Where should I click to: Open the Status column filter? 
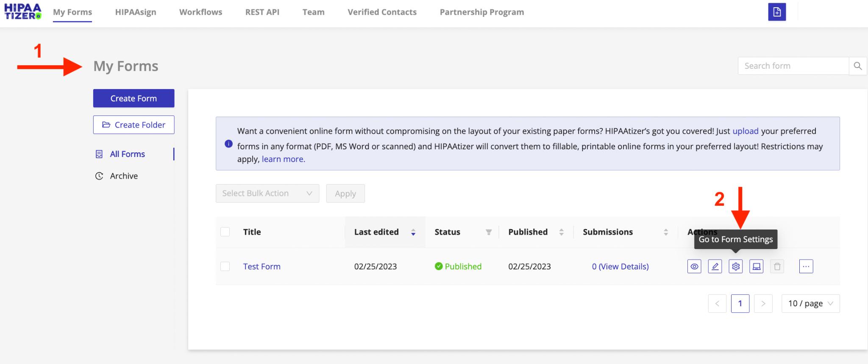coord(489,232)
